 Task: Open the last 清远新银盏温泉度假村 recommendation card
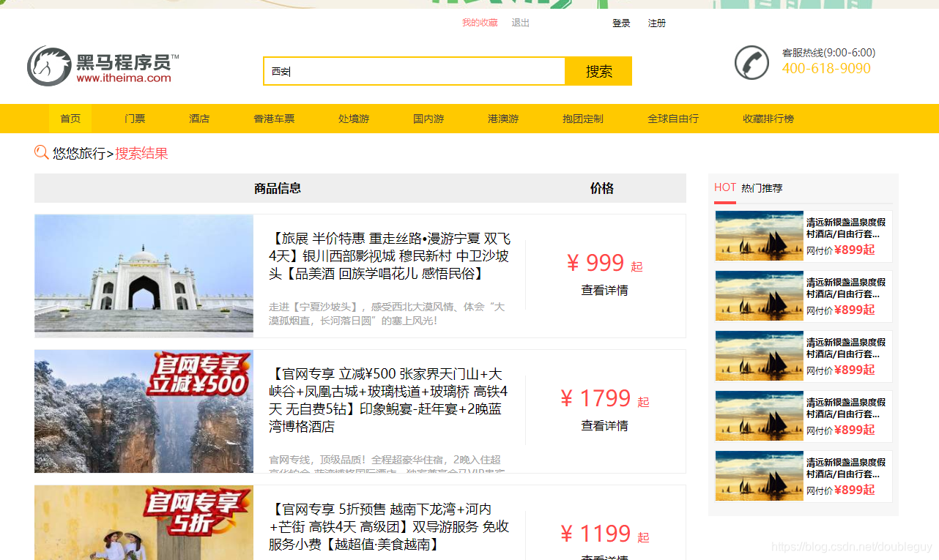[x=803, y=477]
